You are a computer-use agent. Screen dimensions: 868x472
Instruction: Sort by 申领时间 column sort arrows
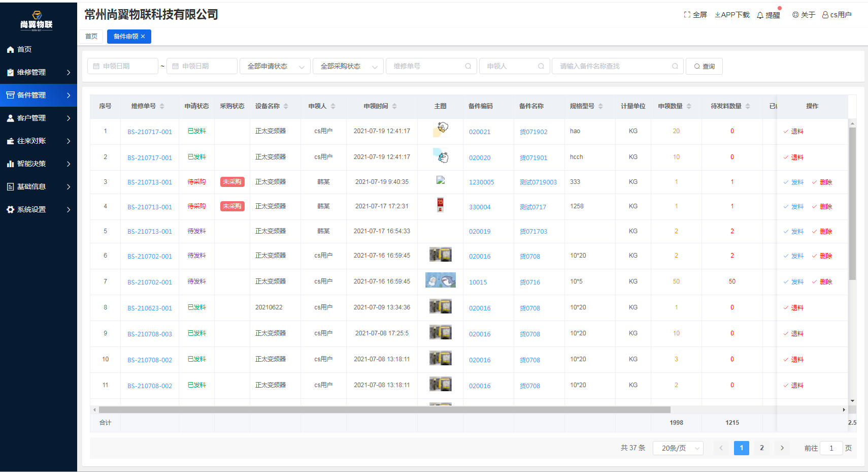coord(394,106)
